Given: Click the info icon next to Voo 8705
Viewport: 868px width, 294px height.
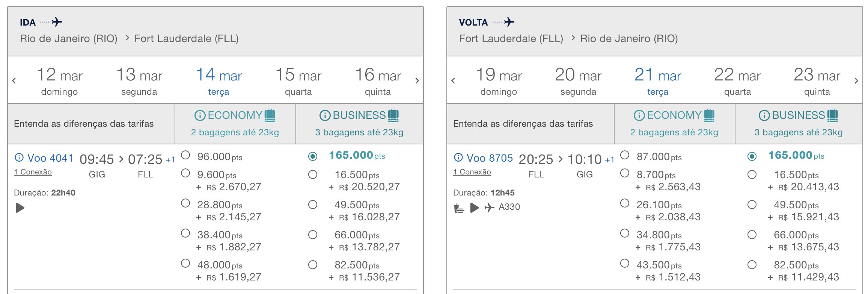Looking at the screenshot, I should (458, 158).
